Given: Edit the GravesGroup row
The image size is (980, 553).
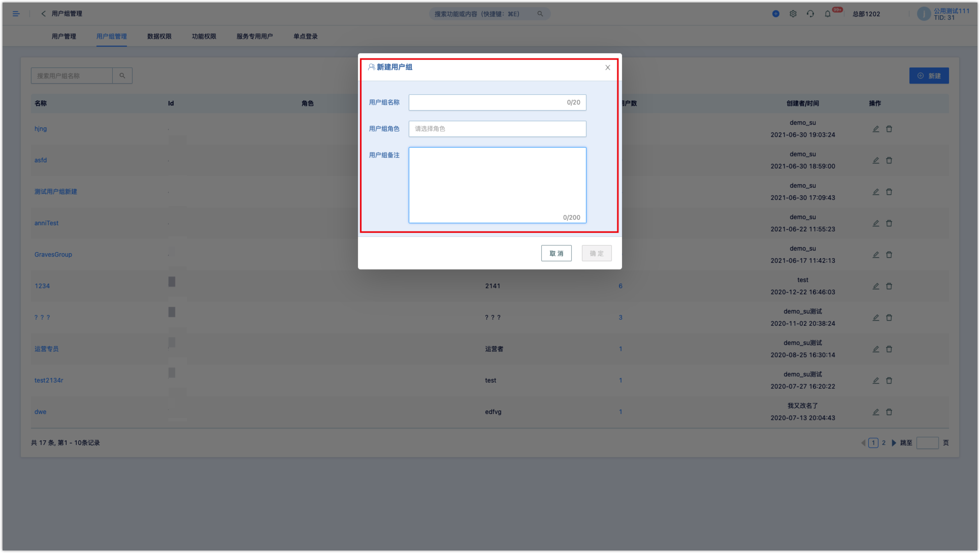Looking at the screenshot, I should pos(876,255).
